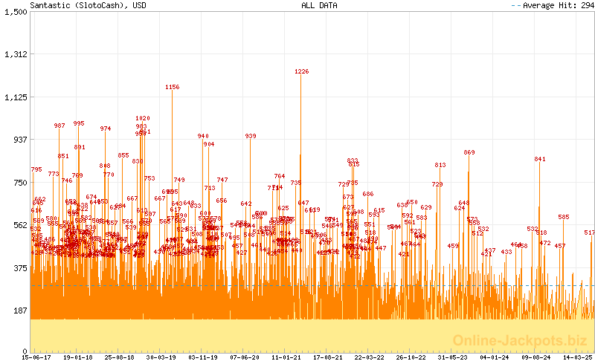This screenshot has width=595, height=364.
Task: Click the 30-03-19 date on x-axis
Action: (161, 357)
